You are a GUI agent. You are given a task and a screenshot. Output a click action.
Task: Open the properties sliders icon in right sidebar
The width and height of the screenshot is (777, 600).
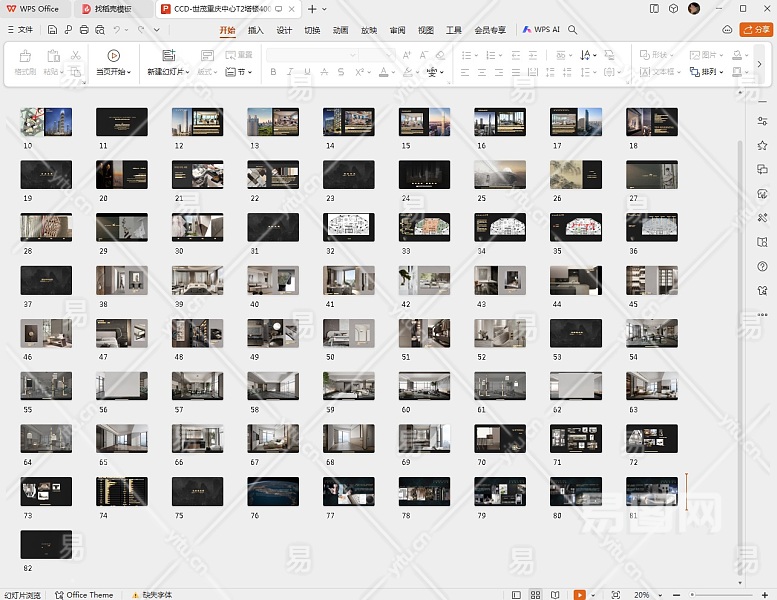coord(763,120)
